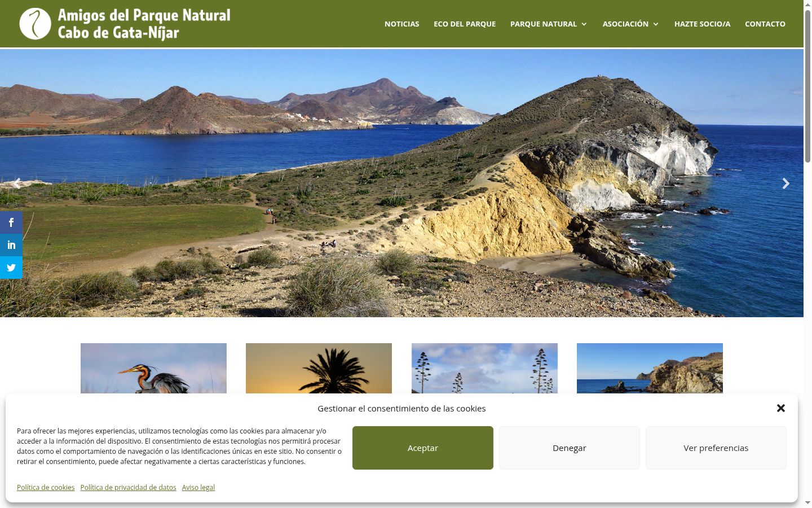Click the agave plants thumbnail
The height and width of the screenshot is (508, 812).
click(484, 368)
